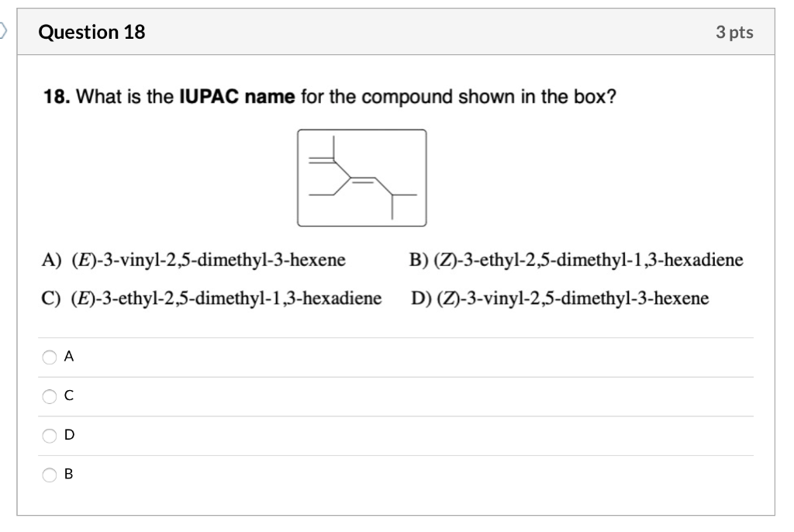This screenshot has height=532, width=794.
Task: Click answer text (E)-3-ethyl-2,5-dimethyl-1,3-hexadiene
Action: 210,298
